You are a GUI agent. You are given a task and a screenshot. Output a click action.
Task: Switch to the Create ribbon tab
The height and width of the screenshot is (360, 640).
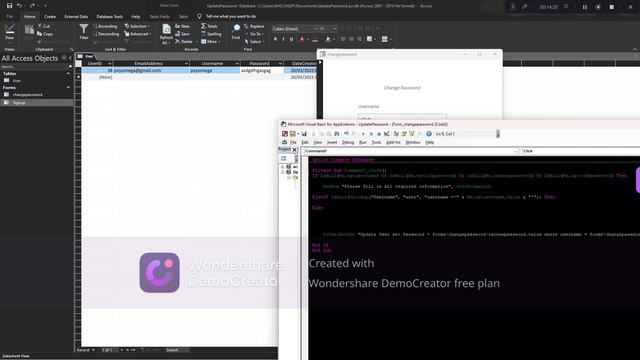[50, 17]
